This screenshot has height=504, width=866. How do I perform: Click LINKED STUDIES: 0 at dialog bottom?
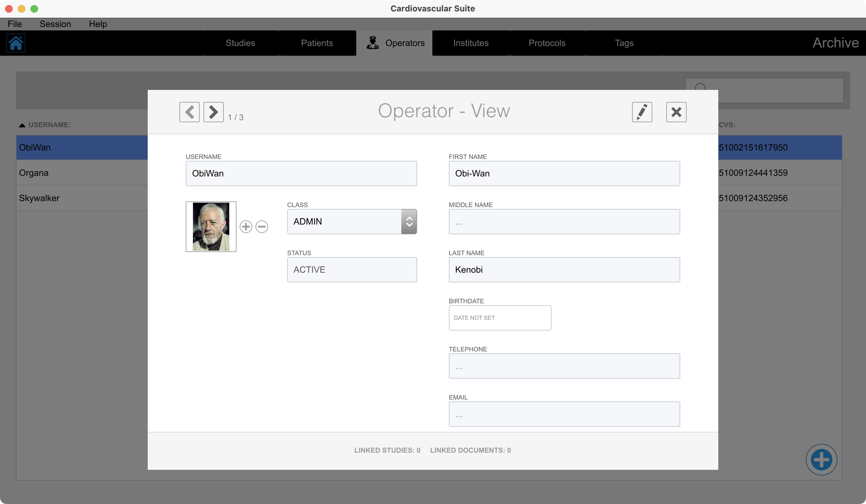(x=387, y=450)
